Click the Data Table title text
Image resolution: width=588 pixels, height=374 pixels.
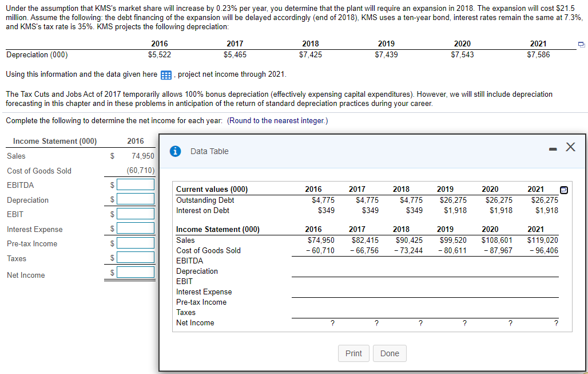click(x=209, y=151)
